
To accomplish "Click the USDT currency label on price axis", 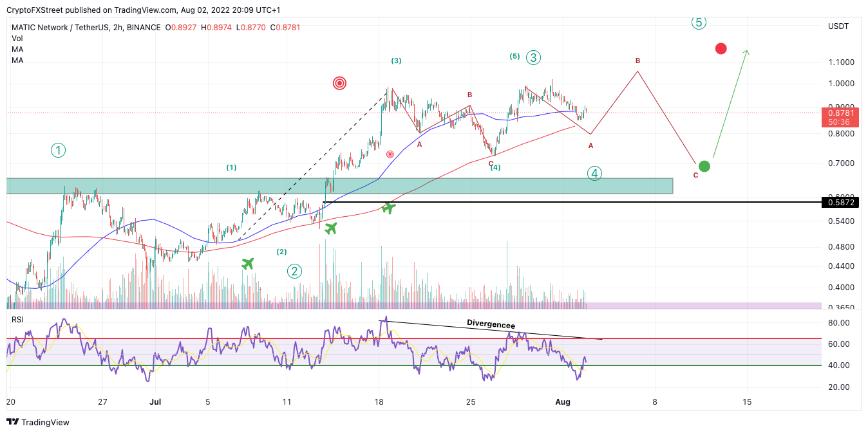I will [838, 26].
